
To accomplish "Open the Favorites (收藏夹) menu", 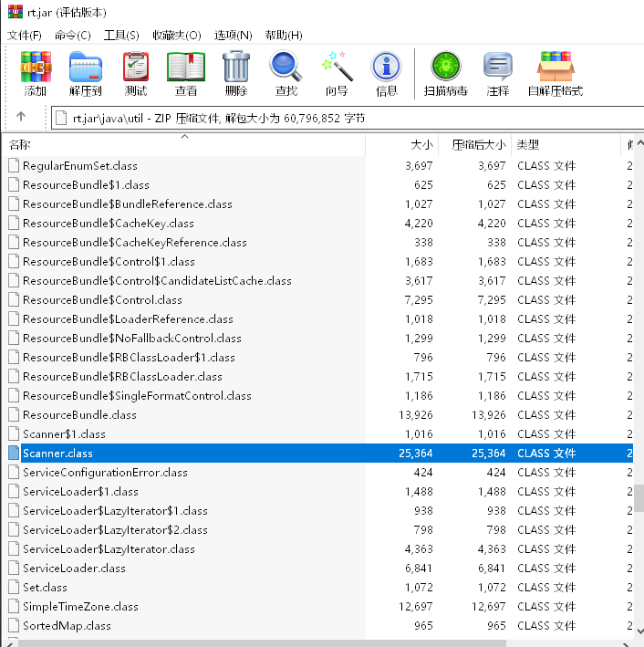I will tap(177, 36).
